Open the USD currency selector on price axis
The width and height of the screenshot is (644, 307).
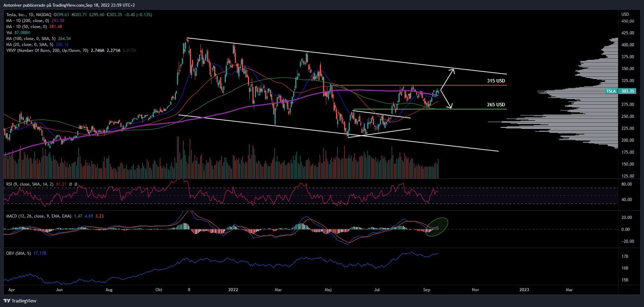click(x=625, y=14)
